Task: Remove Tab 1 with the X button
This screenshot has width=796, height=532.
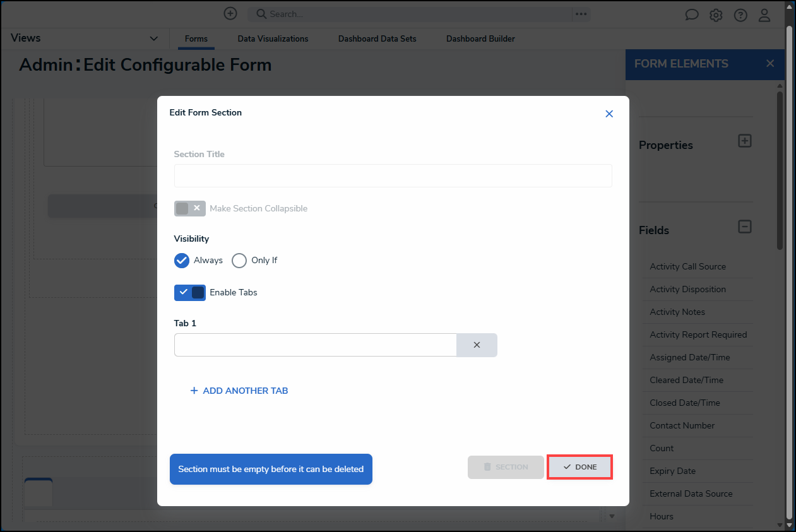Action: tap(477, 345)
